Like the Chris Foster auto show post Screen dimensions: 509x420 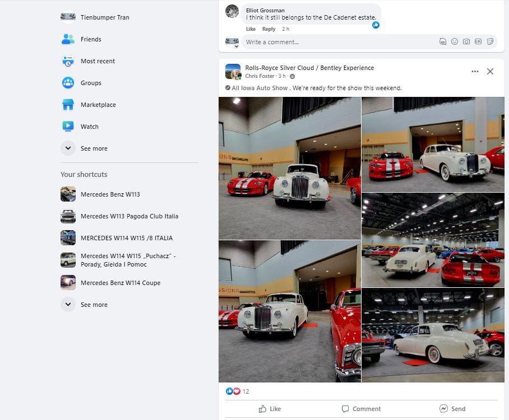pyautogui.click(x=270, y=409)
